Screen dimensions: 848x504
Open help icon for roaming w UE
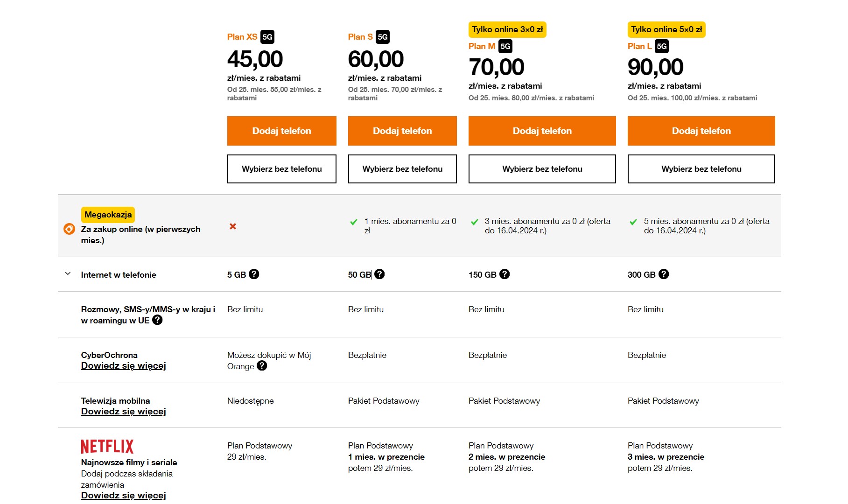(158, 320)
